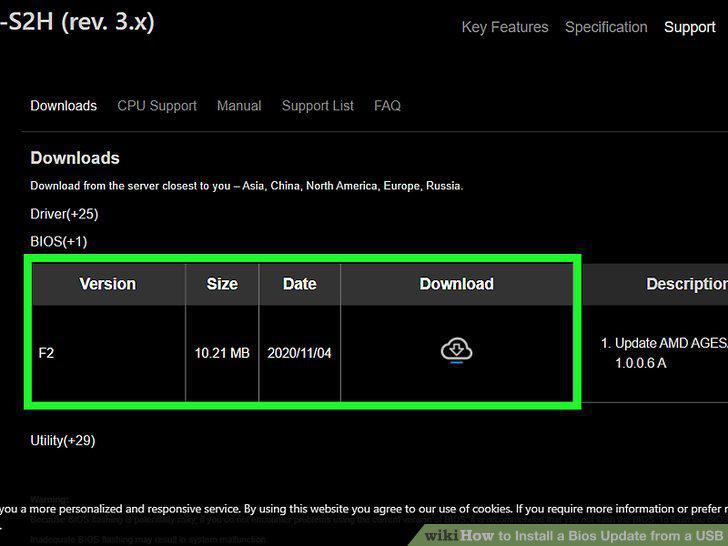Click the Description column header

pos(687,284)
